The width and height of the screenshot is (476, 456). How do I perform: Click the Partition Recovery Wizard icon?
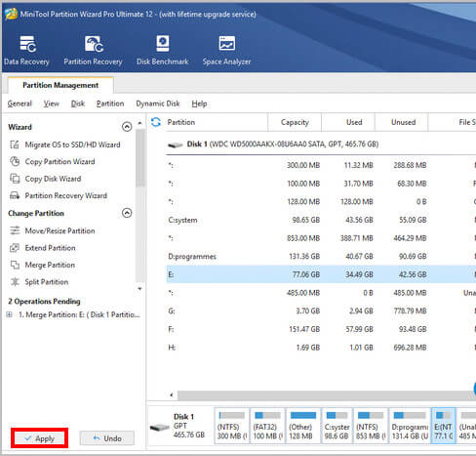pos(15,195)
